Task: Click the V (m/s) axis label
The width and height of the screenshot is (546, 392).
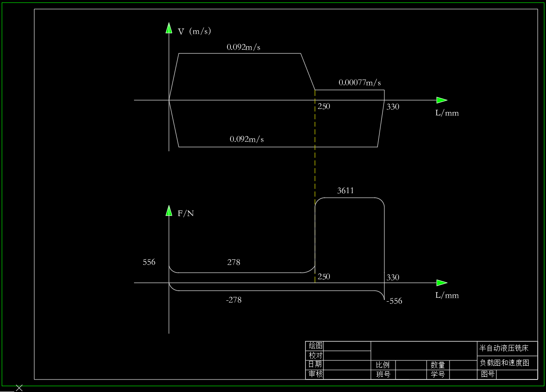Action: point(195,31)
